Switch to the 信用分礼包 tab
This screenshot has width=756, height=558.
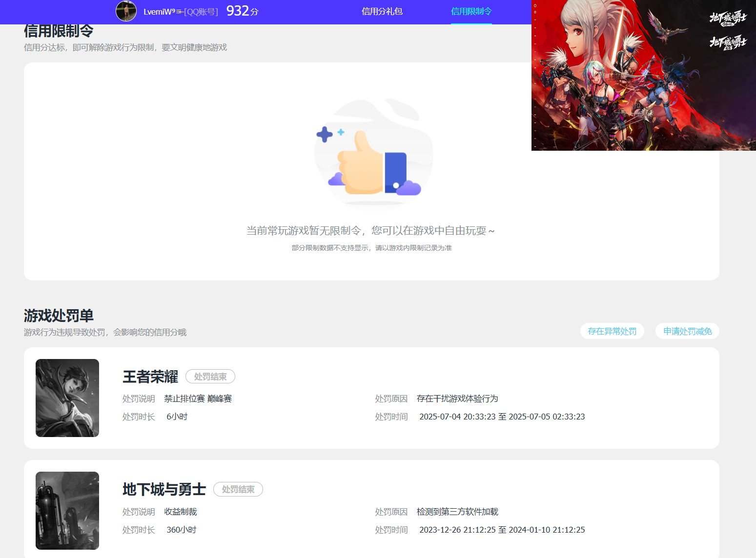[x=382, y=11]
